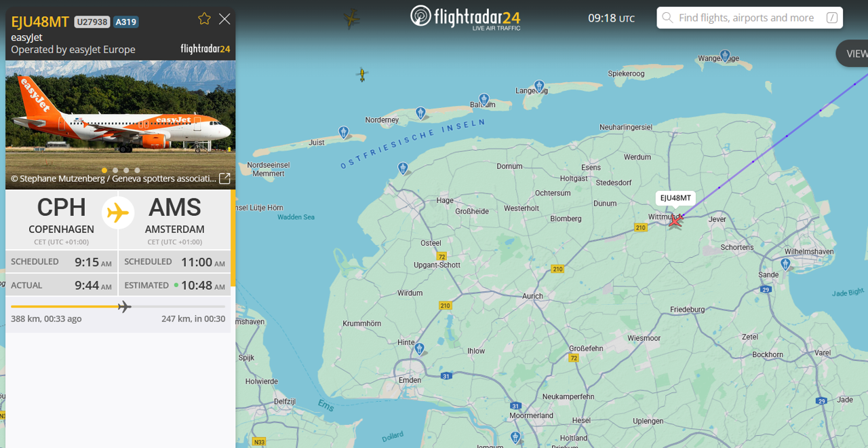Add flight EJU48MT to favorites with star
The height and width of the screenshot is (448, 868).
click(x=204, y=19)
